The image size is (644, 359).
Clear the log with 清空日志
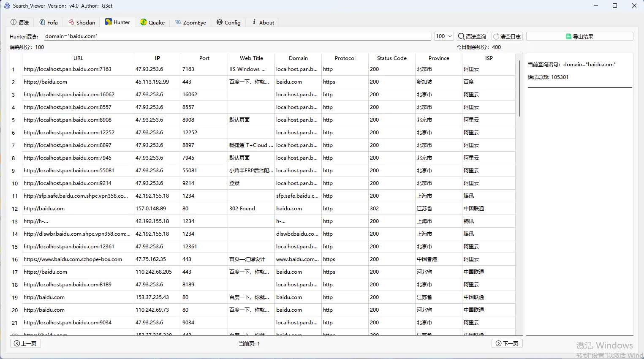point(507,36)
